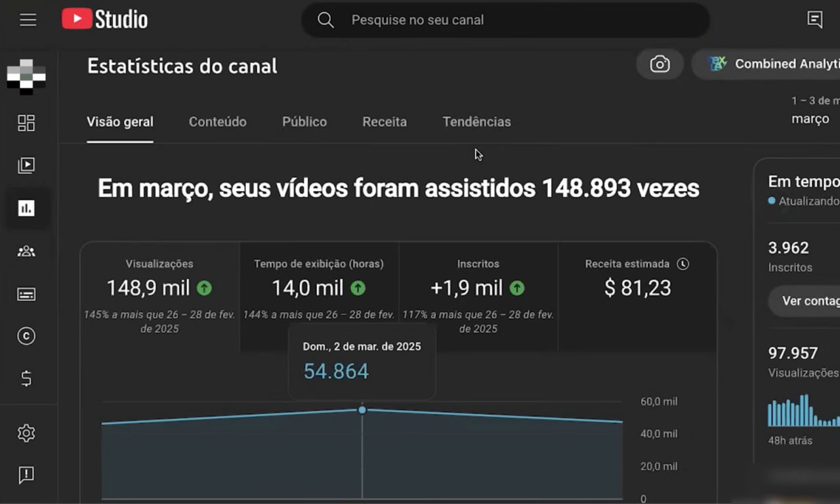
Task: Switch to the Tendências tab
Action: pyautogui.click(x=476, y=122)
